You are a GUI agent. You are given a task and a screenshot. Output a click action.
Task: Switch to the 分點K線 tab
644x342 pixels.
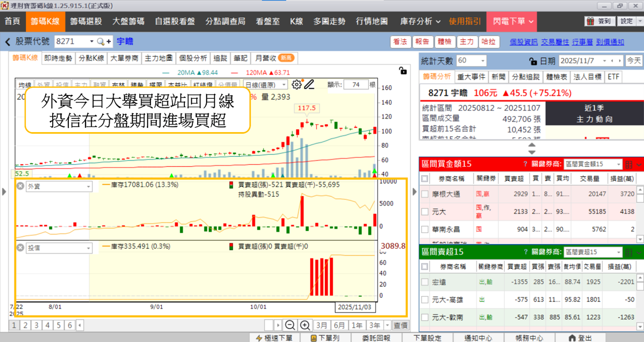point(91,58)
